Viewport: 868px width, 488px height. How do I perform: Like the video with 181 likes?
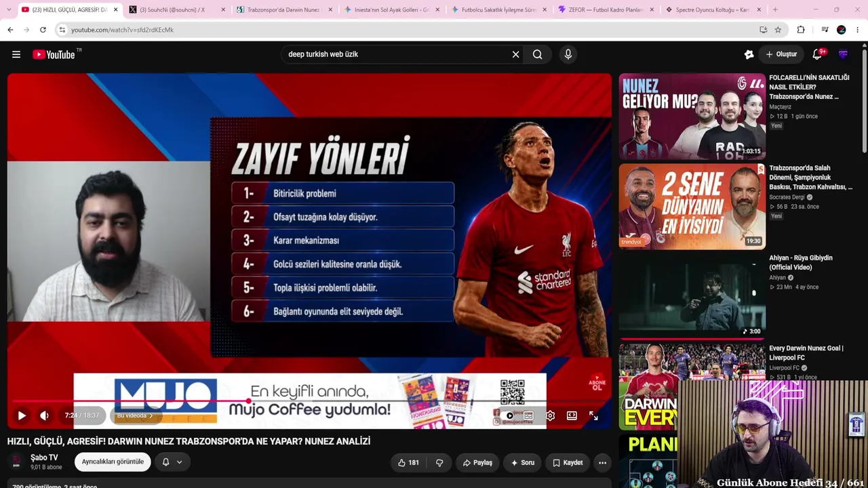point(408,463)
